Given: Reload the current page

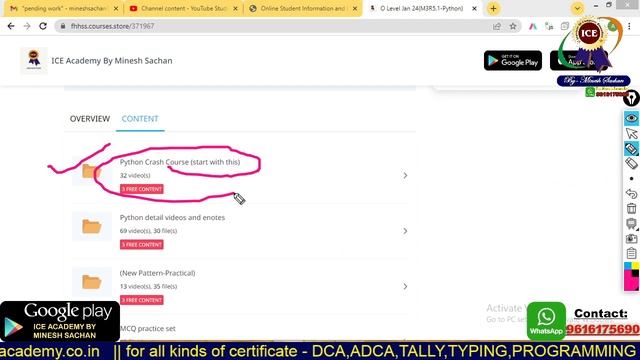Looking at the screenshot, I should click(x=43, y=26).
